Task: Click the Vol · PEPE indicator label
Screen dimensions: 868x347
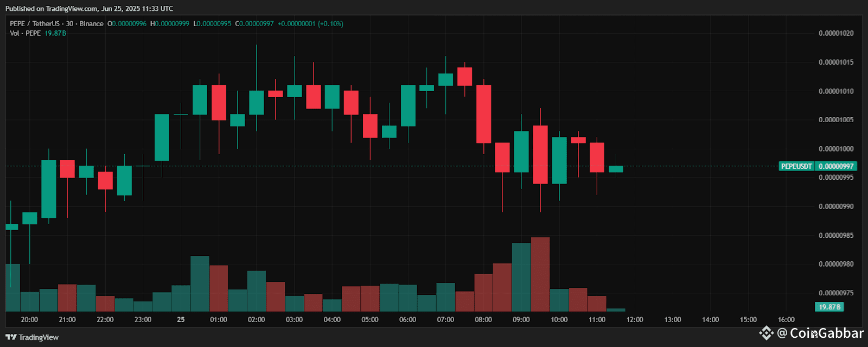Action: (25, 33)
